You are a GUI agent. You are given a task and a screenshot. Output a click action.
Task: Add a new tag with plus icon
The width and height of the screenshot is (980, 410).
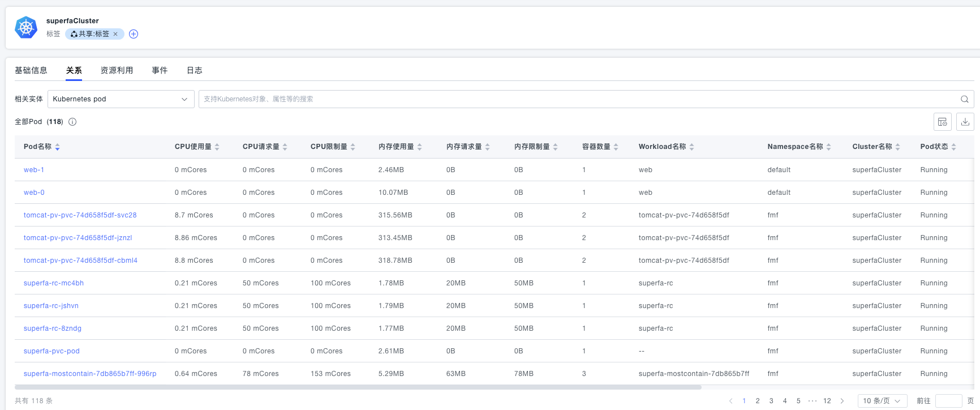point(134,34)
